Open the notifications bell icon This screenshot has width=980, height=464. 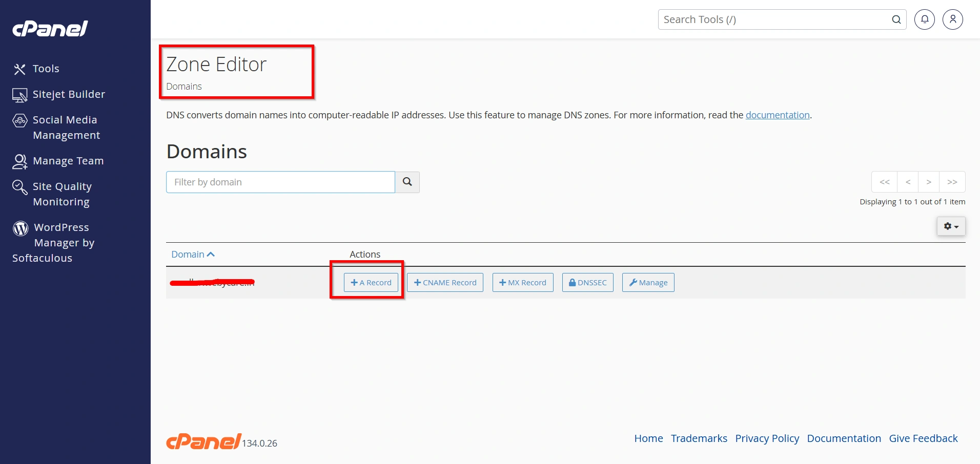[925, 19]
